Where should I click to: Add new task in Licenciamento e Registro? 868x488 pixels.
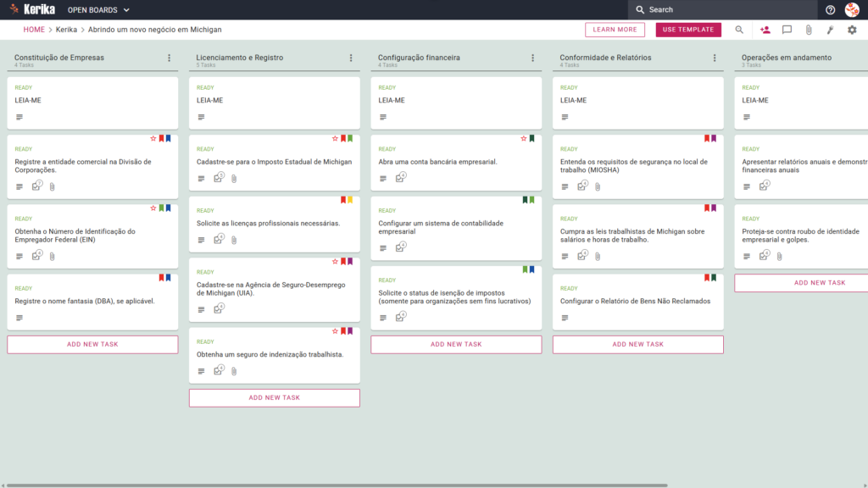click(x=275, y=398)
